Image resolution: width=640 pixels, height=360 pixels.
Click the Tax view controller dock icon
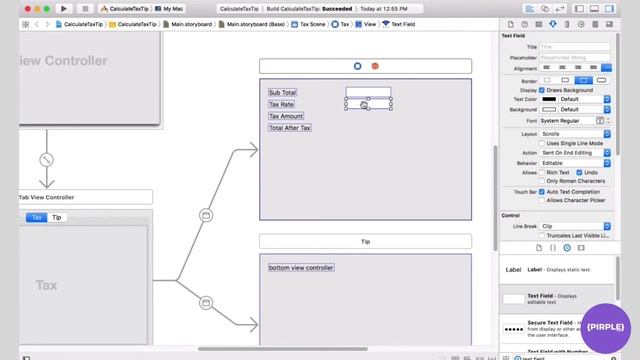pos(358,66)
